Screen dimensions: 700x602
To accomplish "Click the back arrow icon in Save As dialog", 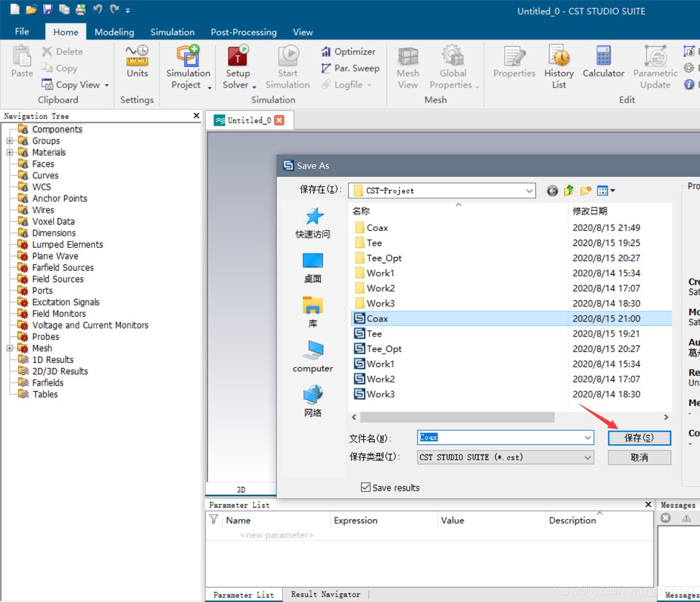I will point(552,191).
